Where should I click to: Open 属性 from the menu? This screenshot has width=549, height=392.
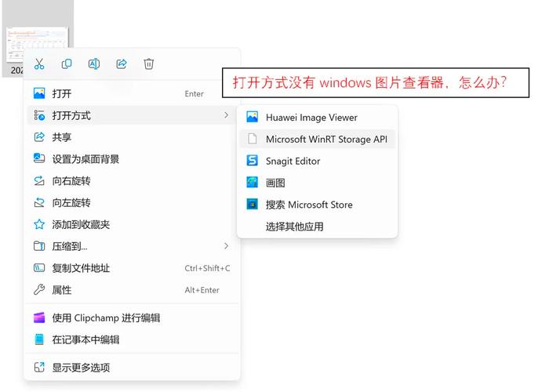pyautogui.click(x=132, y=290)
